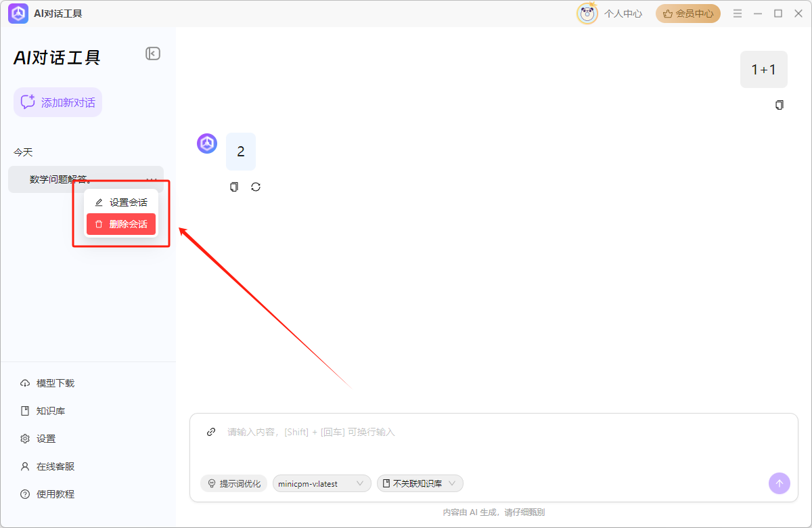812x528 pixels.
Task: Click the AI assistant avatar icon
Action: pyautogui.click(x=207, y=144)
